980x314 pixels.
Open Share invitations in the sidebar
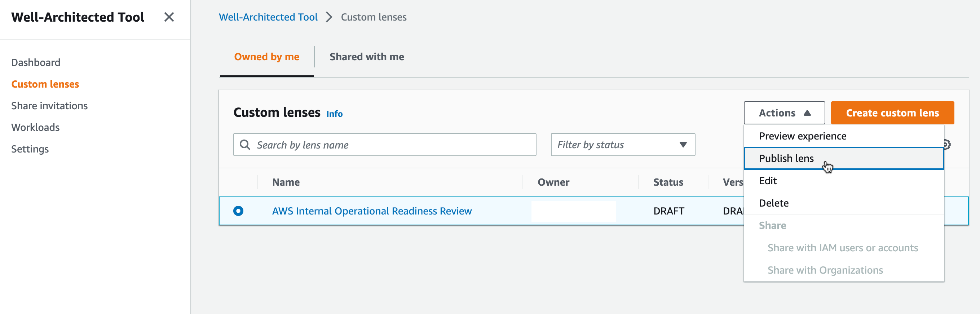click(x=49, y=106)
